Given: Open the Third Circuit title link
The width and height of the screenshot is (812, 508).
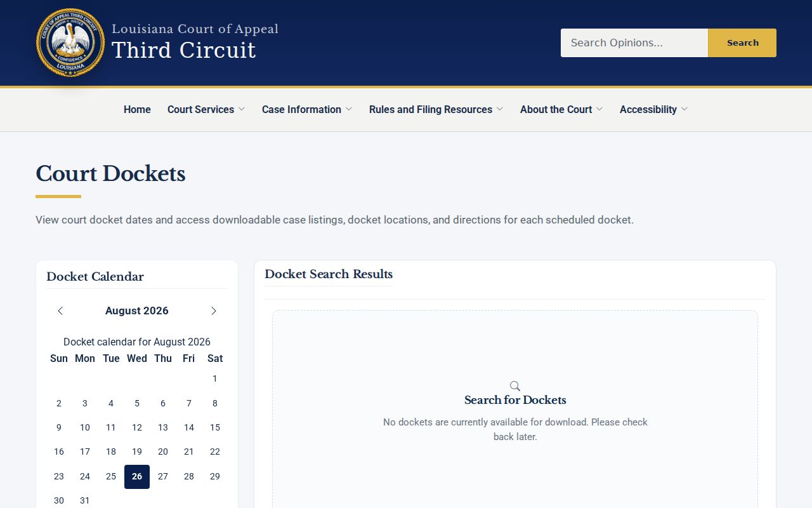Looking at the screenshot, I should [x=184, y=50].
